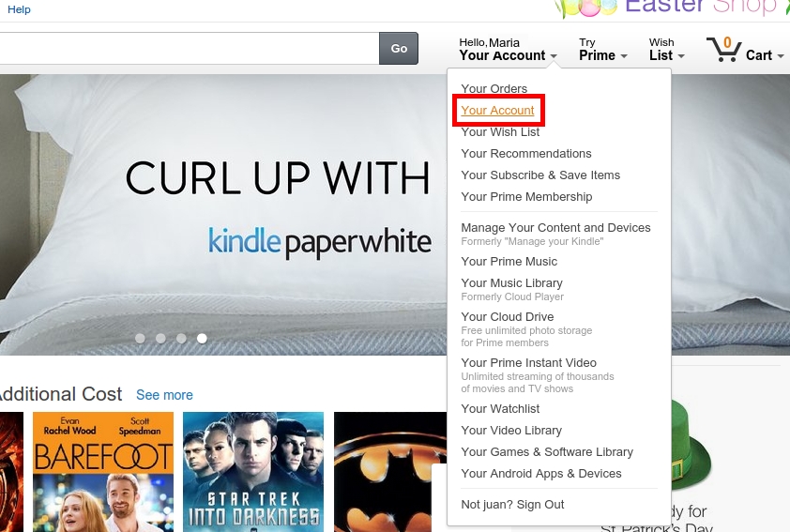Viewport: 790px width, 532px height.
Task: Select Your Wish List menu entry
Action: [x=500, y=132]
